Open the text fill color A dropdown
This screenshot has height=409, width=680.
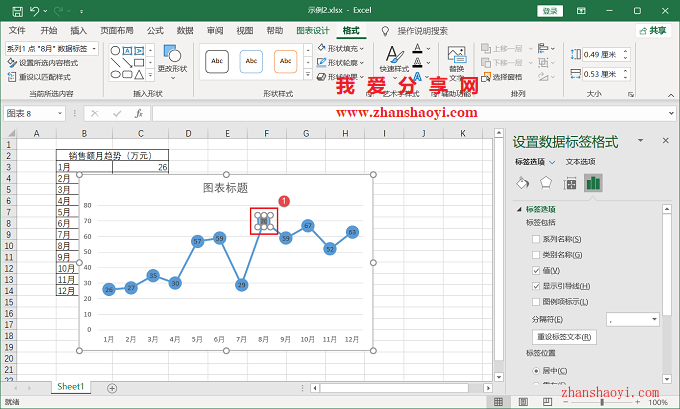point(428,48)
